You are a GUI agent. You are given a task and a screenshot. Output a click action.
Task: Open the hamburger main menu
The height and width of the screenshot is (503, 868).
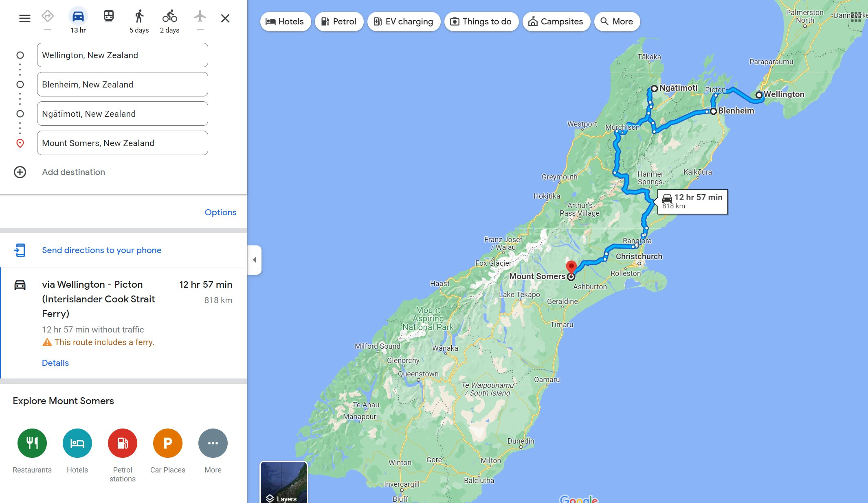point(25,18)
